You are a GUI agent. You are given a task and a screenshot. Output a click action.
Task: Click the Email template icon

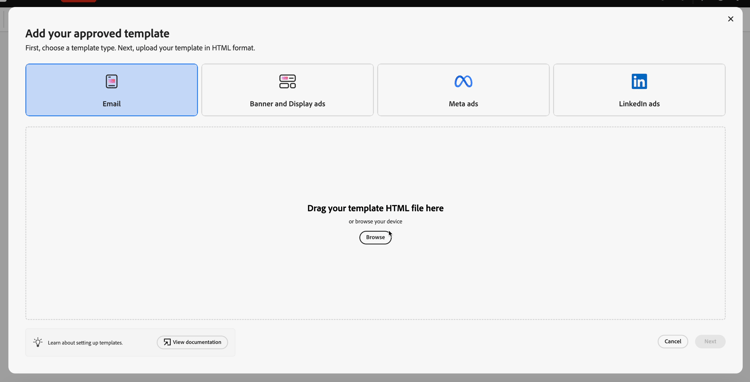pyautogui.click(x=111, y=81)
